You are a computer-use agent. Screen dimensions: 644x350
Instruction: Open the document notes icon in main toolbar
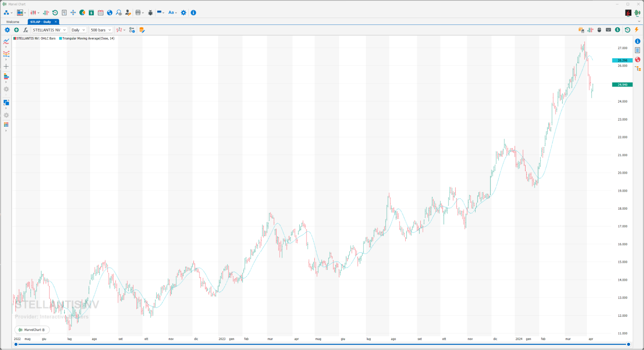pyautogui.click(x=64, y=13)
